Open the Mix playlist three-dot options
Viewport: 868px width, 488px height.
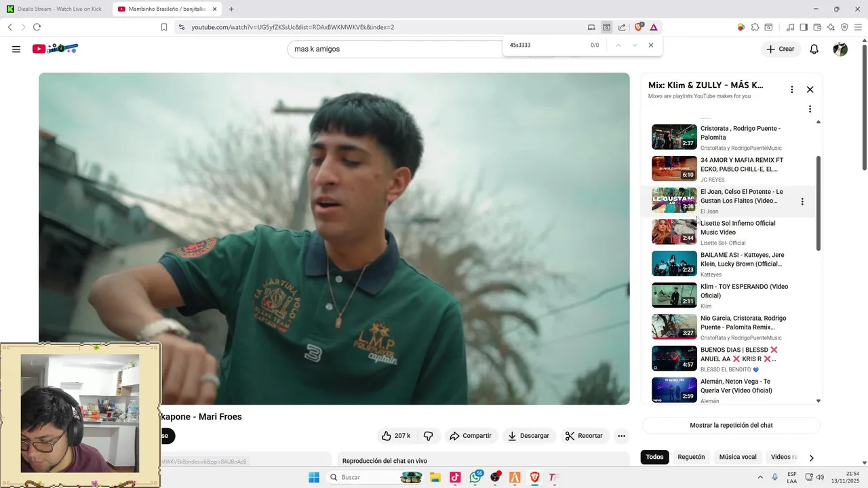pos(791,89)
